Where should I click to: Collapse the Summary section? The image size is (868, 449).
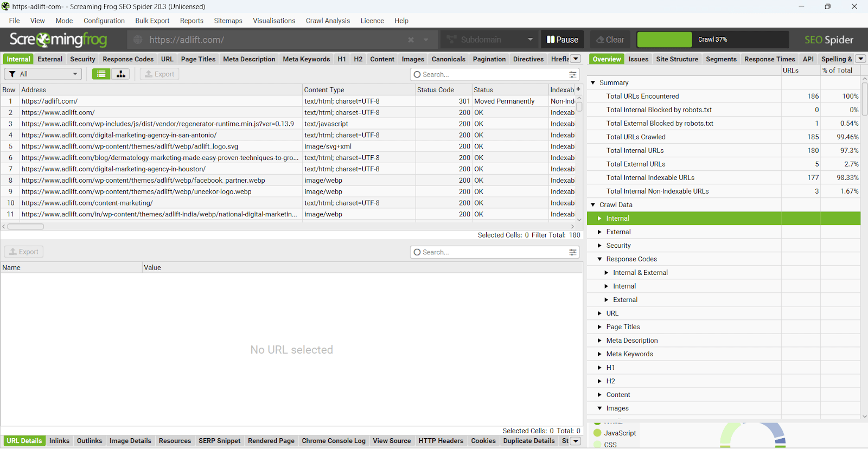coord(593,82)
